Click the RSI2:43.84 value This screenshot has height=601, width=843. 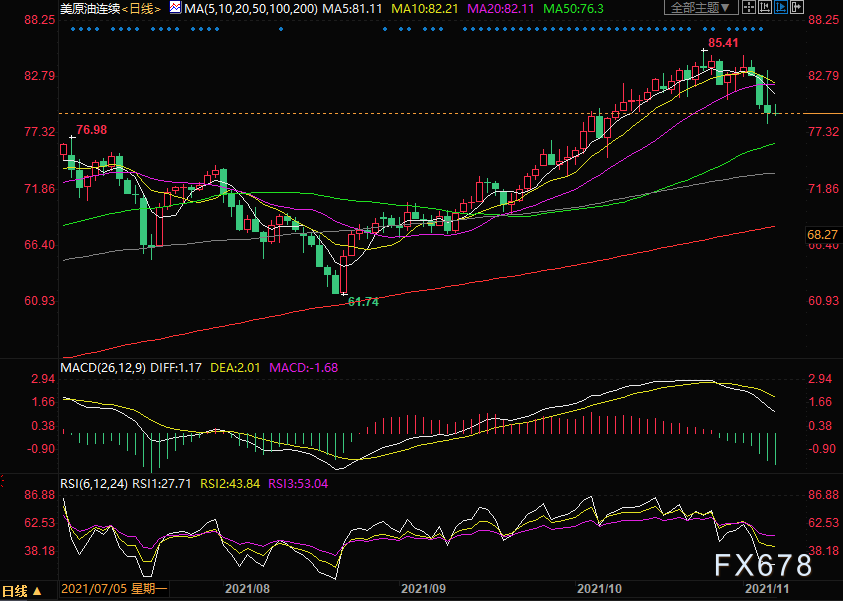point(230,483)
